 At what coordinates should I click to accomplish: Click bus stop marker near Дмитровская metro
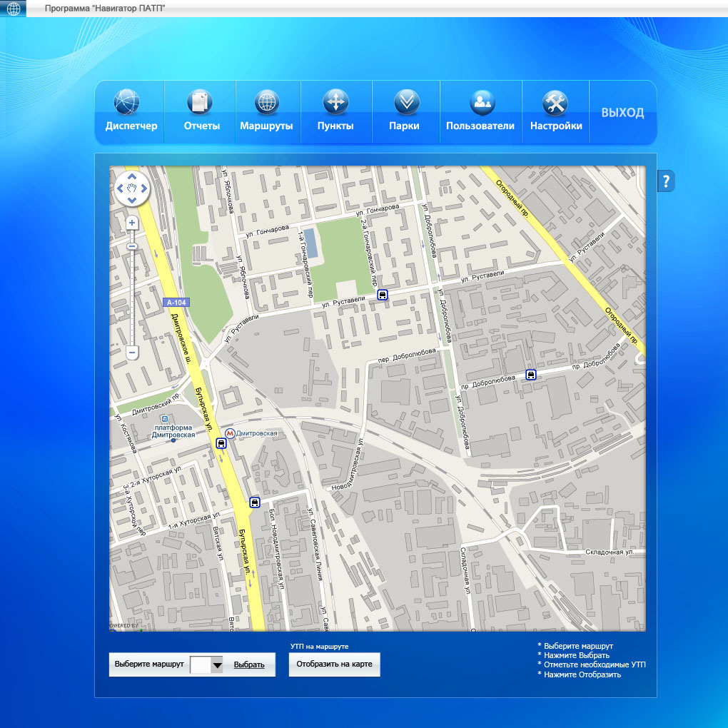point(221,443)
